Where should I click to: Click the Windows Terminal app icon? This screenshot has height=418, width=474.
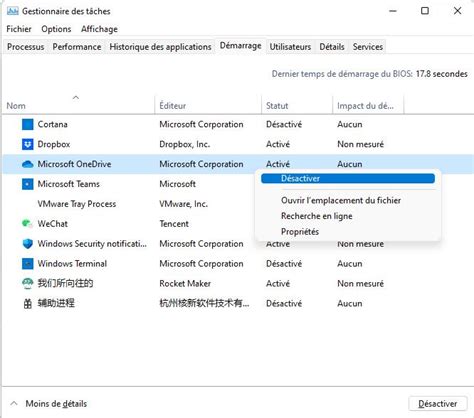pos(27,264)
